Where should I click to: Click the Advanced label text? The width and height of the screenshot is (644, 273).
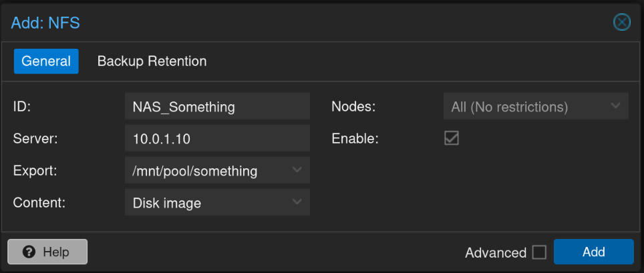tap(496, 253)
